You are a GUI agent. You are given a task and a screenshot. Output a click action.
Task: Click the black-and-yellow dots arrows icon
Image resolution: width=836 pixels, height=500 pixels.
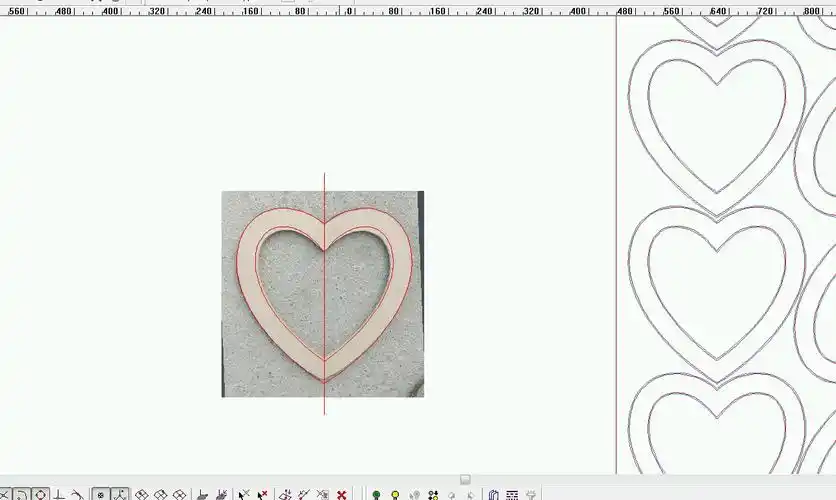433,494
